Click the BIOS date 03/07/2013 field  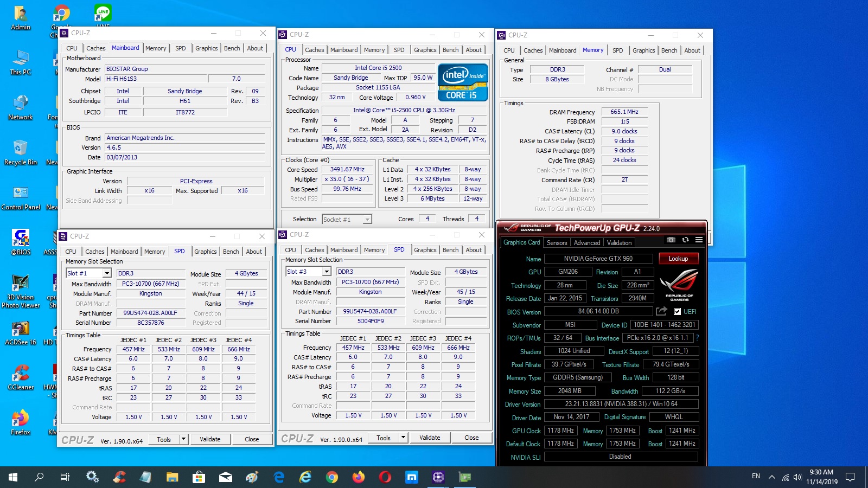[185, 157]
